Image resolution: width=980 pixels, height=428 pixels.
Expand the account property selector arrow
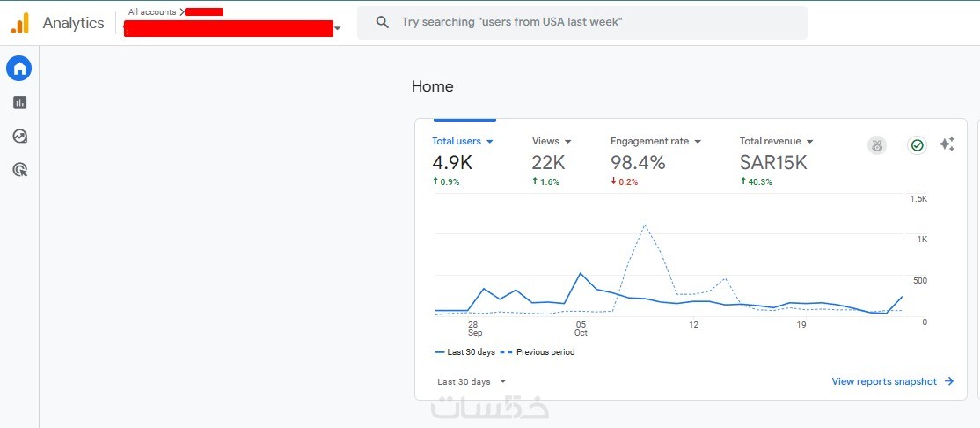(337, 28)
